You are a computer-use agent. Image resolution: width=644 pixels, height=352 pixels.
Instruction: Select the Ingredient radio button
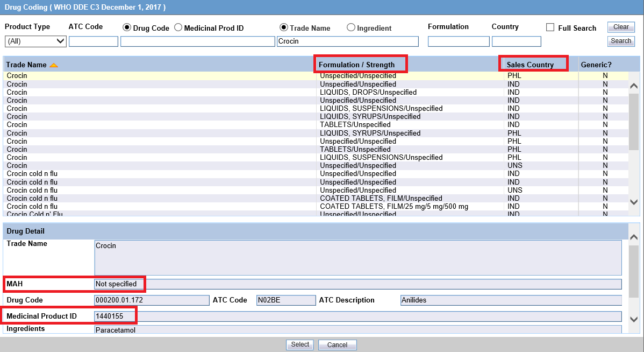[x=350, y=27]
